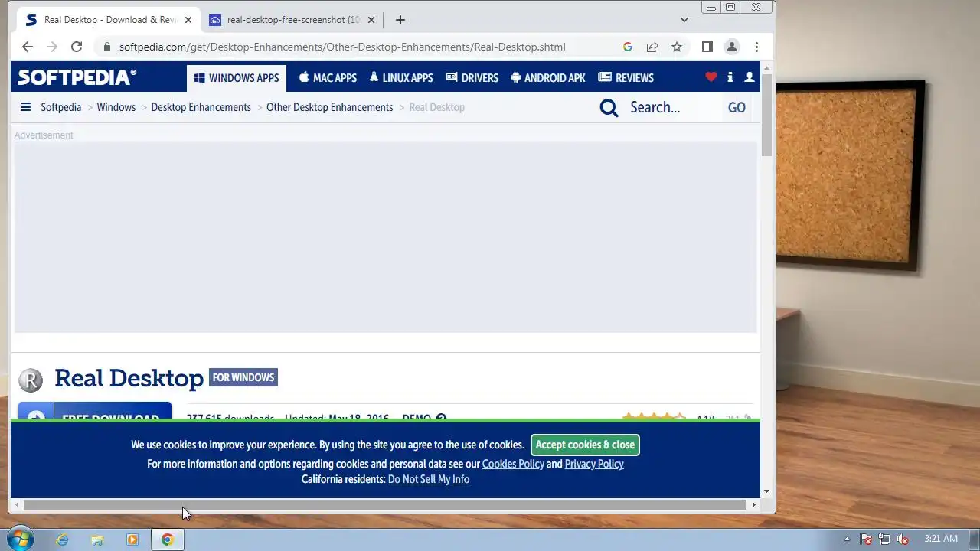Screen dimensions: 980x551
Task: Open Action Center flag icon
Action: tap(866, 539)
